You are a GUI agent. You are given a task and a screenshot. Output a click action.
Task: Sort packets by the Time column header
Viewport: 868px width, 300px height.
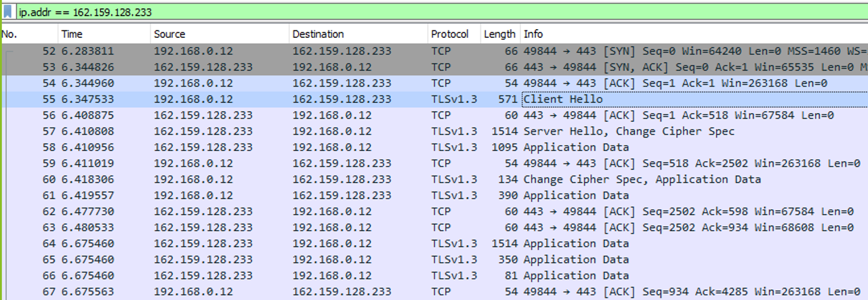coord(104,34)
